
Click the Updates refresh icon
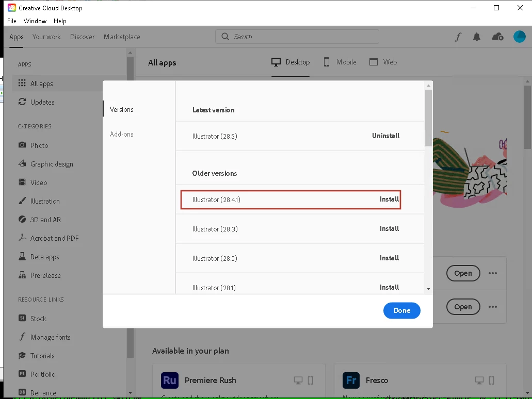click(x=22, y=102)
